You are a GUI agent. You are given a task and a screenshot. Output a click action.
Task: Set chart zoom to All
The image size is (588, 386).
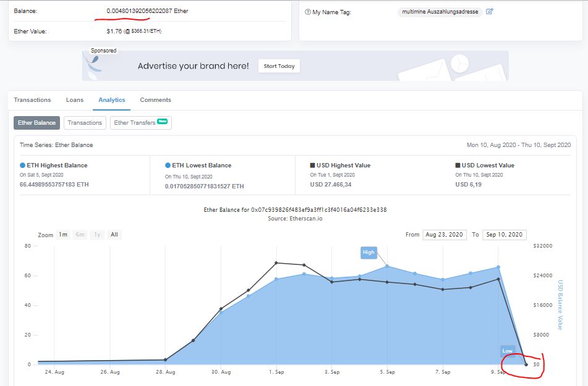coord(114,235)
